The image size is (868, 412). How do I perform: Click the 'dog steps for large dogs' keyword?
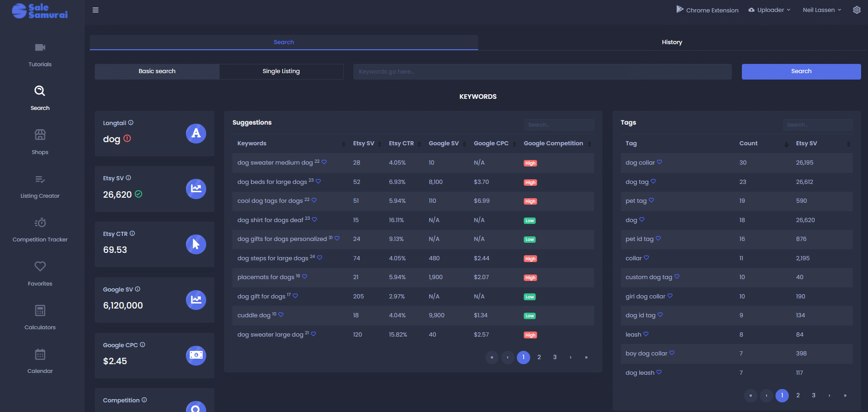(x=273, y=258)
